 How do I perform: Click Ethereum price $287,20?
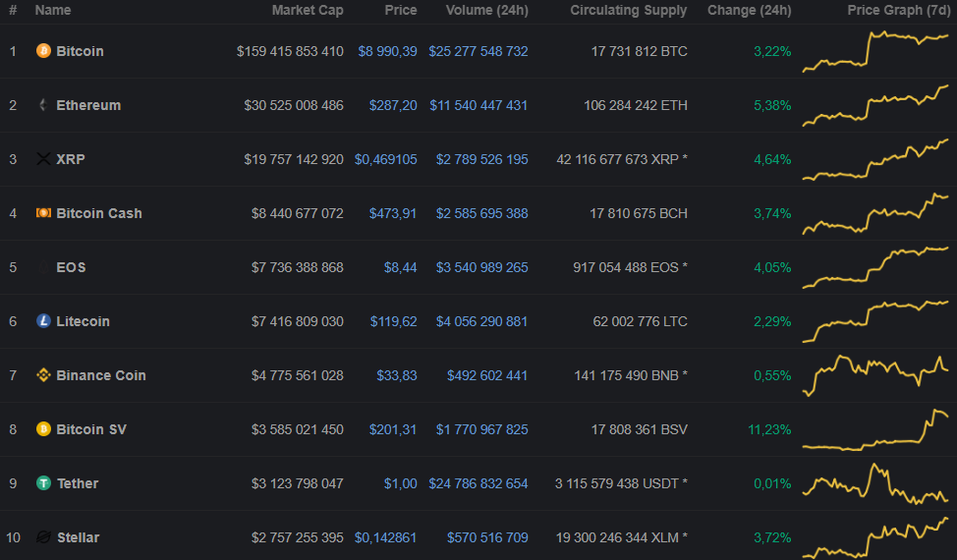coord(393,105)
